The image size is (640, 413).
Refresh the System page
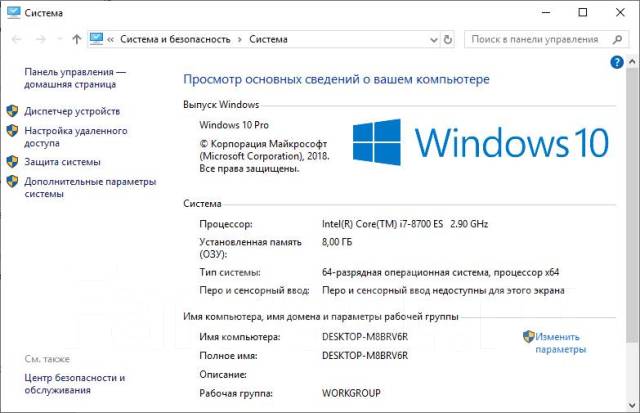448,40
